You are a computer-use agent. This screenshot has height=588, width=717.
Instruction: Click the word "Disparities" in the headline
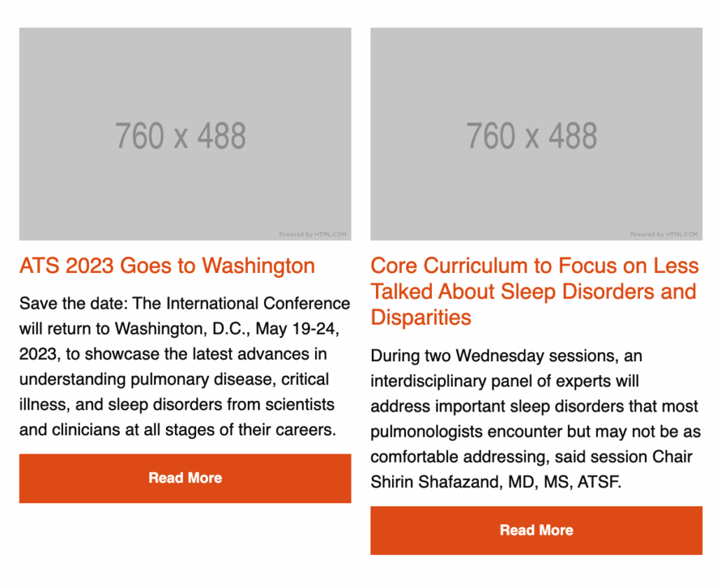[421, 318]
